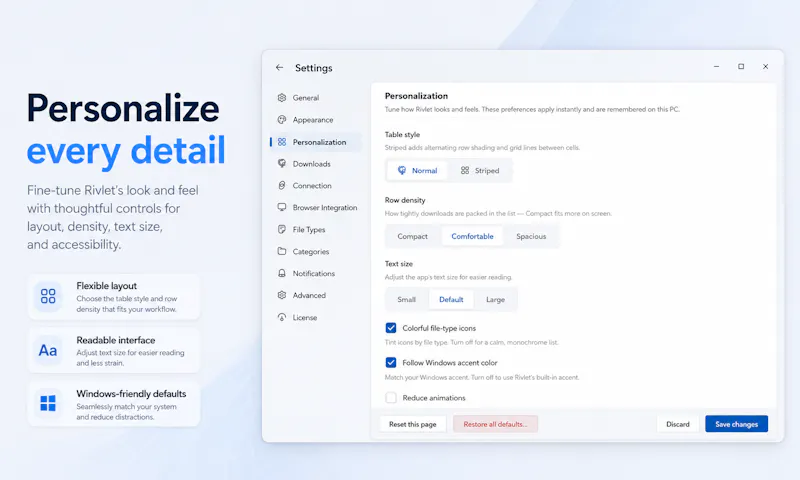Click the Browser Integration monitor icon
This screenshot has width=800, height=480.
[x=282, y=207]
